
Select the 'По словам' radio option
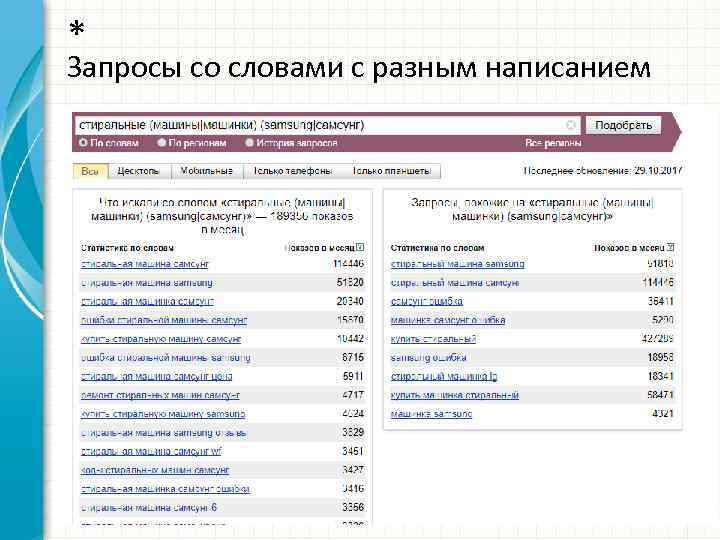click(x=83, y=143)
